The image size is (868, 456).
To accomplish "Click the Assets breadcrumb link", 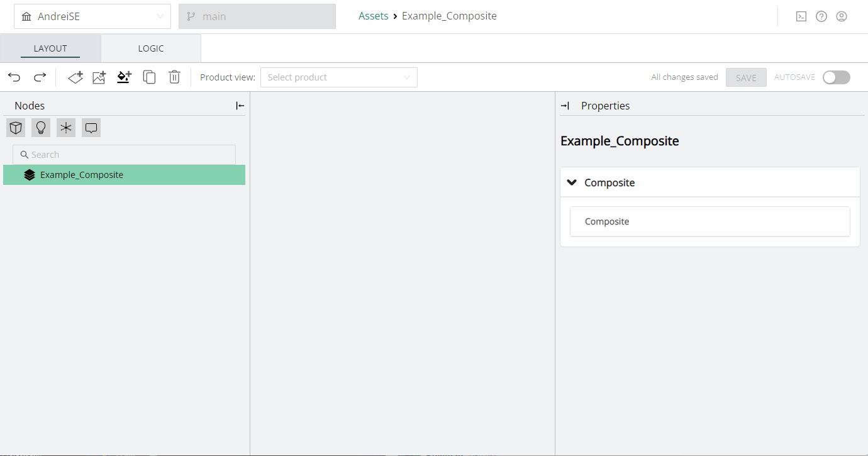I will (x=373, y=16).
